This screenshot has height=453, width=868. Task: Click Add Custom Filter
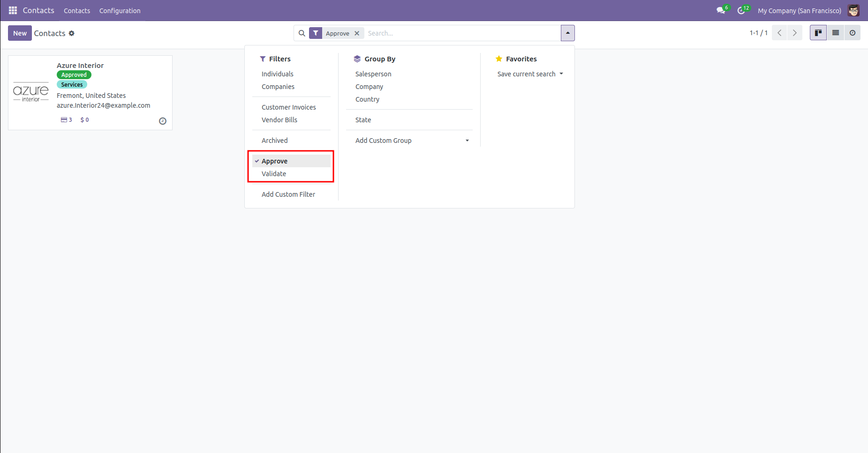(x=288, y=194)
